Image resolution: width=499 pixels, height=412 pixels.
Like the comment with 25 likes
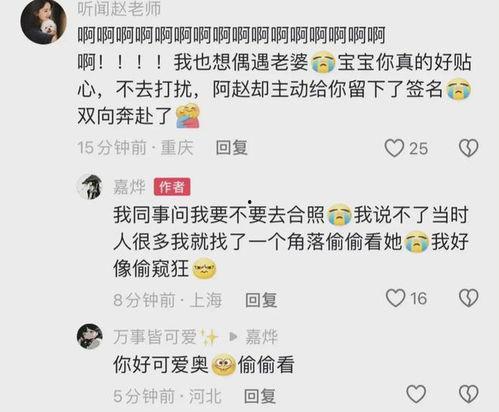pos(395,148)
